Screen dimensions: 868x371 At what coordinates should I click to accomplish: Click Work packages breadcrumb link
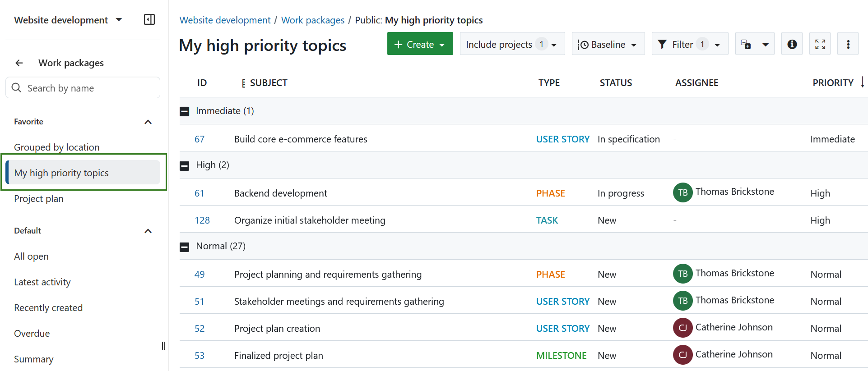click(x=313, y=20)
